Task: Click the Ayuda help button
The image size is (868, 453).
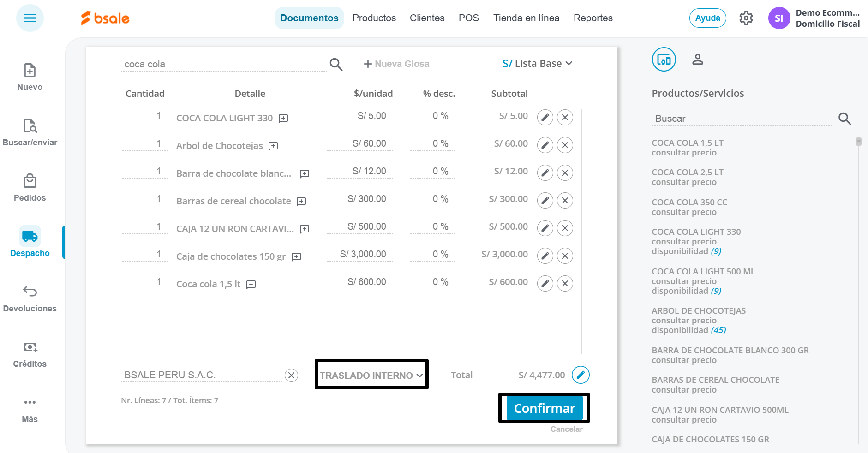Action: (x=708, y=18)
